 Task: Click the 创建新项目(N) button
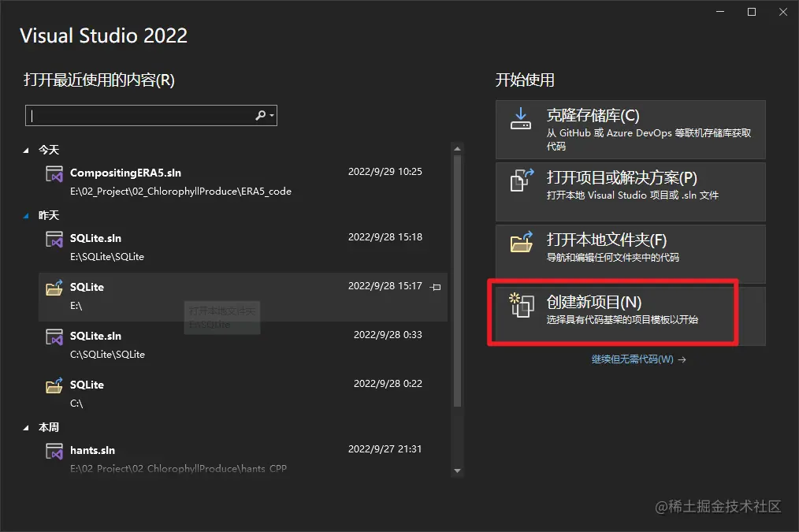(x=630, y=316)
